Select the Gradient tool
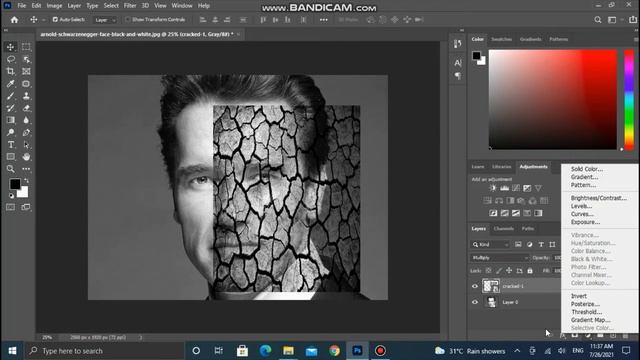This screenshot has width=640, height=360. coord(11,120)
